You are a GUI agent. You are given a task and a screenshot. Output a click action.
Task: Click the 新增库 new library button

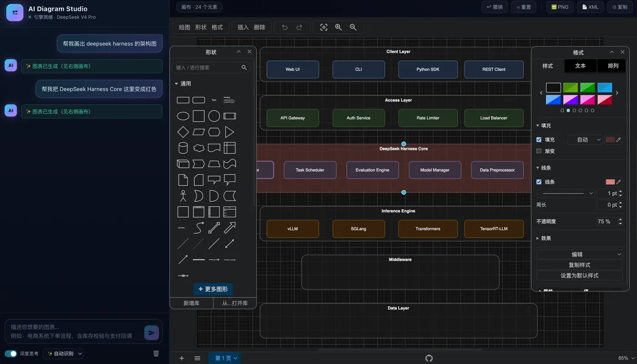click(192, 303)
